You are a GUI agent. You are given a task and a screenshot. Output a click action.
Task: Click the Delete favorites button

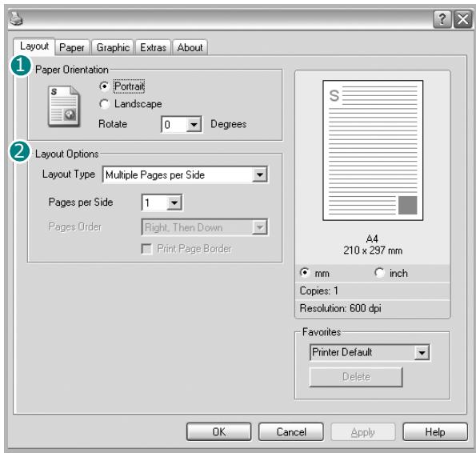(x=356, y=377)
